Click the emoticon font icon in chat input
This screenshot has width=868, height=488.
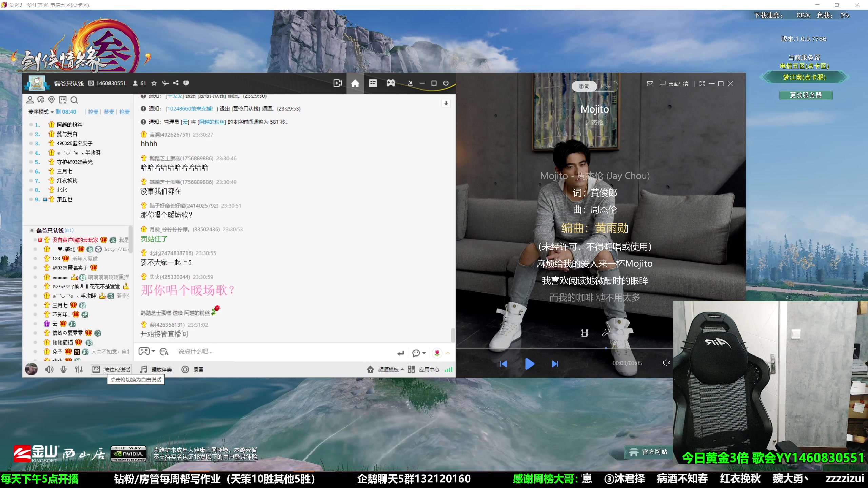coord(164,352)
